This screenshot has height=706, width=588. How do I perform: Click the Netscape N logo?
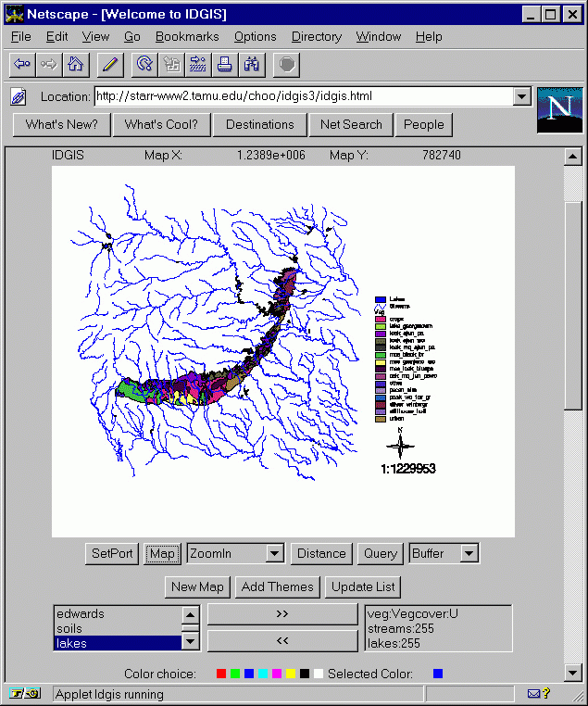(x=559, y=110)
